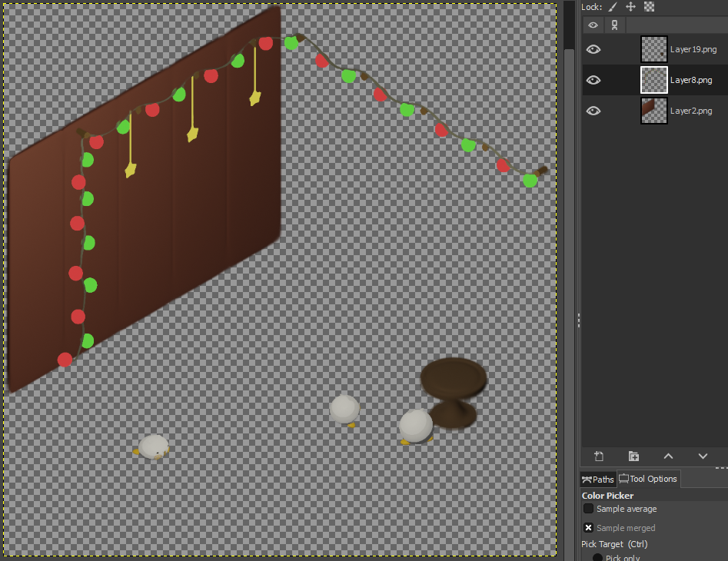This screenshot has width=728, height=561.
Task: Toggle the lock pixels brush icon
Action: click(x=613, y=7)
